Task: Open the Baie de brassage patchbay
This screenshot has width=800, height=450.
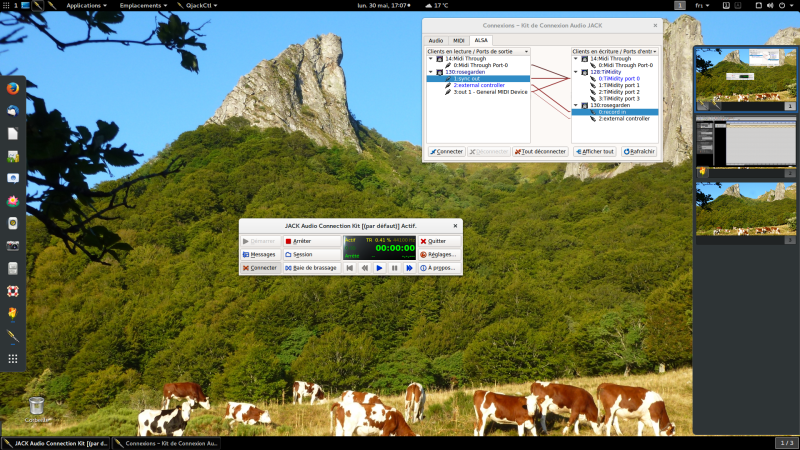Action: pyautogui.click(x=312, y=268)
